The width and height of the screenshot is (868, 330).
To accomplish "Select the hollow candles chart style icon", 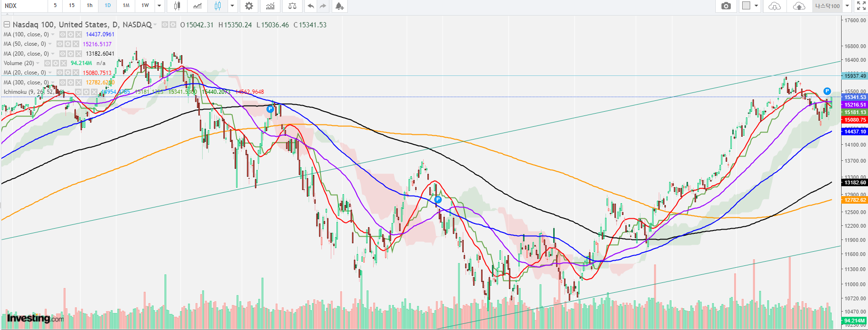I will [217, 6].
